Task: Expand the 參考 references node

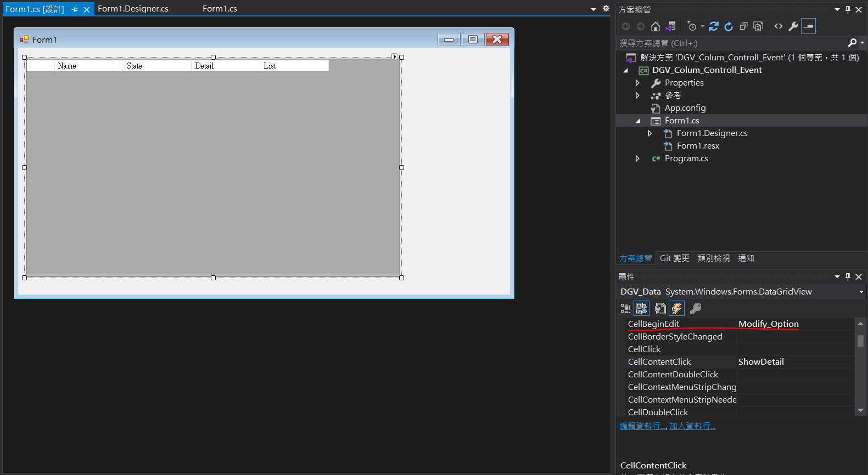Action: pyautogui.click(x=637, y=95)
